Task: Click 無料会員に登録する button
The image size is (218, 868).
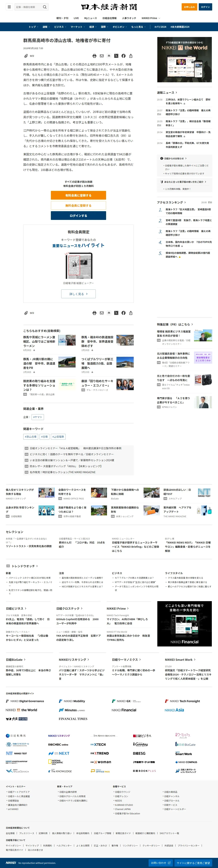Action: (x=78, y=206)
